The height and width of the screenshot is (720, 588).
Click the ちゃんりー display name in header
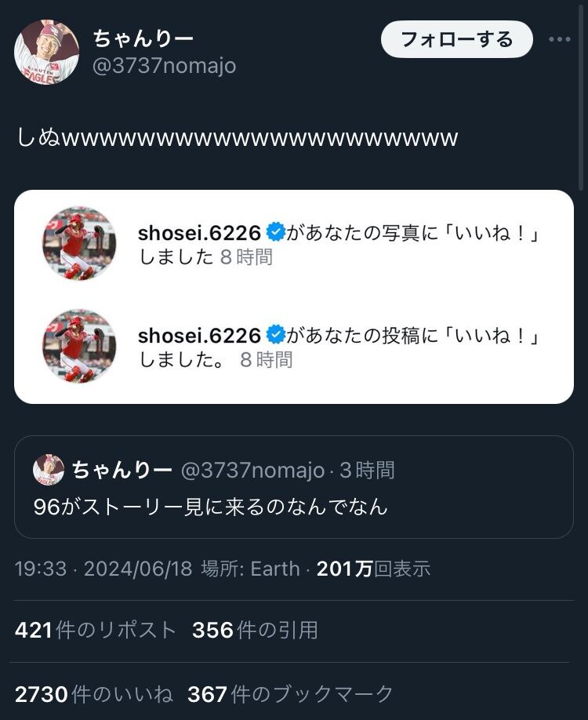(143, 37)
